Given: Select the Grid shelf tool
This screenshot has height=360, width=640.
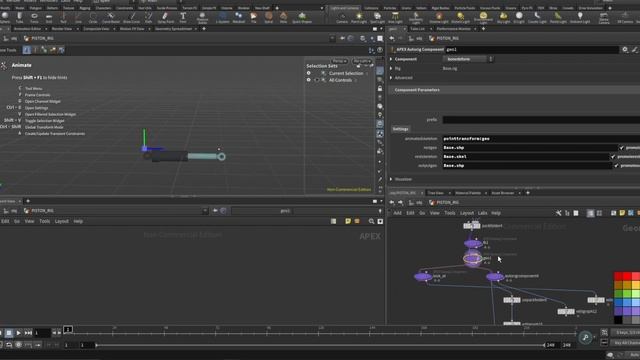Looking at the screenshot, I should (49, 17).
